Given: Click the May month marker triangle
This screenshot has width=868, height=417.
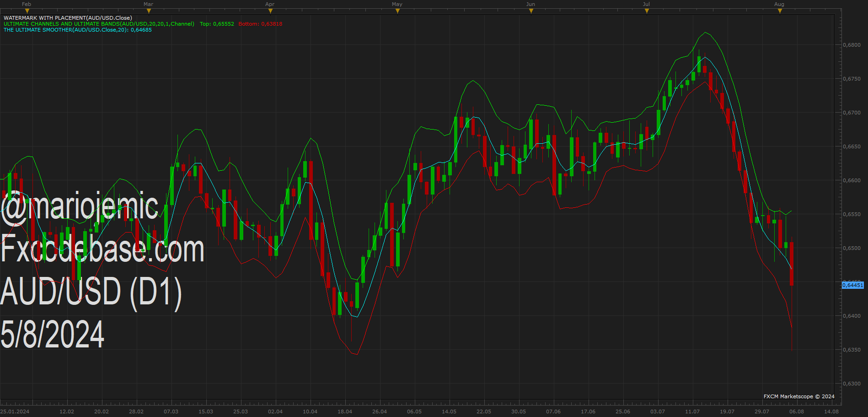Looking at the screenshot, I should (x=397, y=11).
